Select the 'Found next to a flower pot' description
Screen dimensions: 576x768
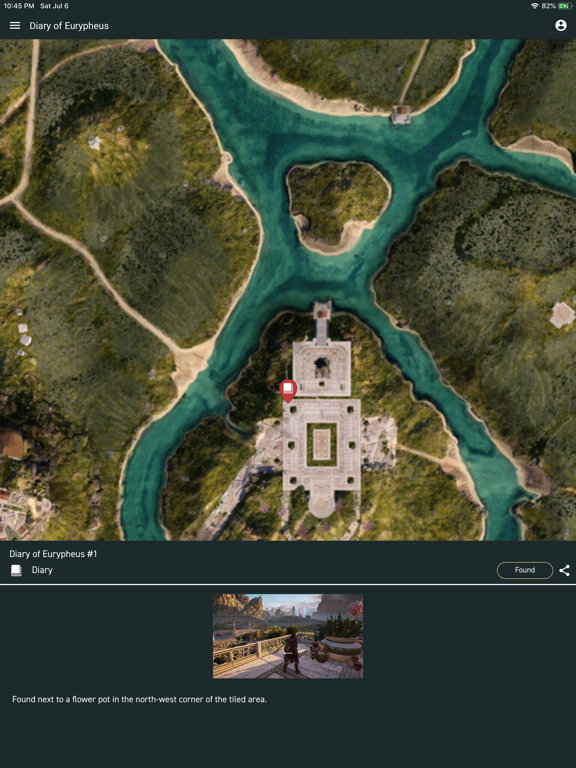(139, 699)
